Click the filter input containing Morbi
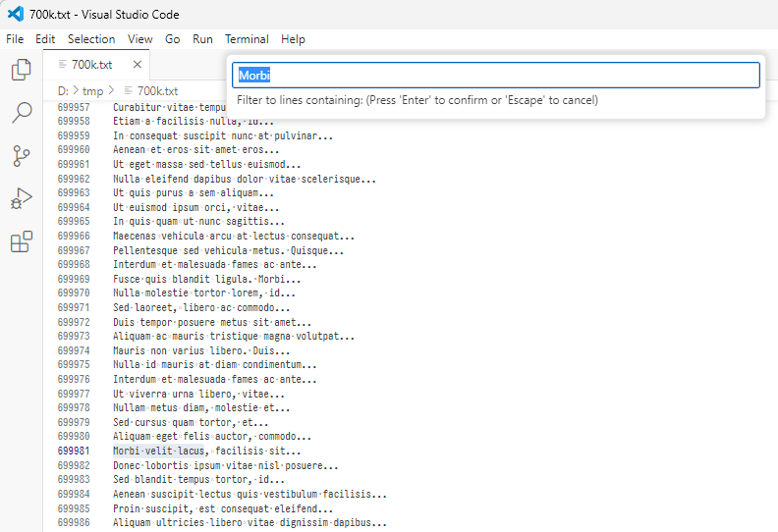This screenshot has height=532, width=778. click(496, 76)
